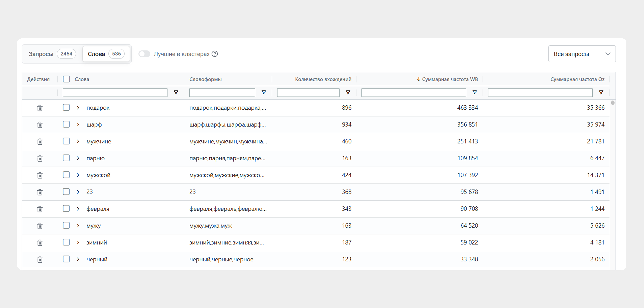Expand the зимний row chevron
The image size is (644, 308).
click(x=78, y=243)
